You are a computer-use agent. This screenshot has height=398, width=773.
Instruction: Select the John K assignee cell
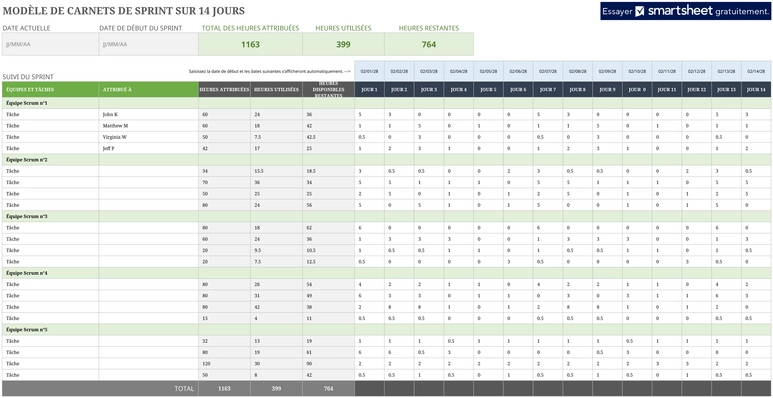pyautogui.click(x=148, y=114)
